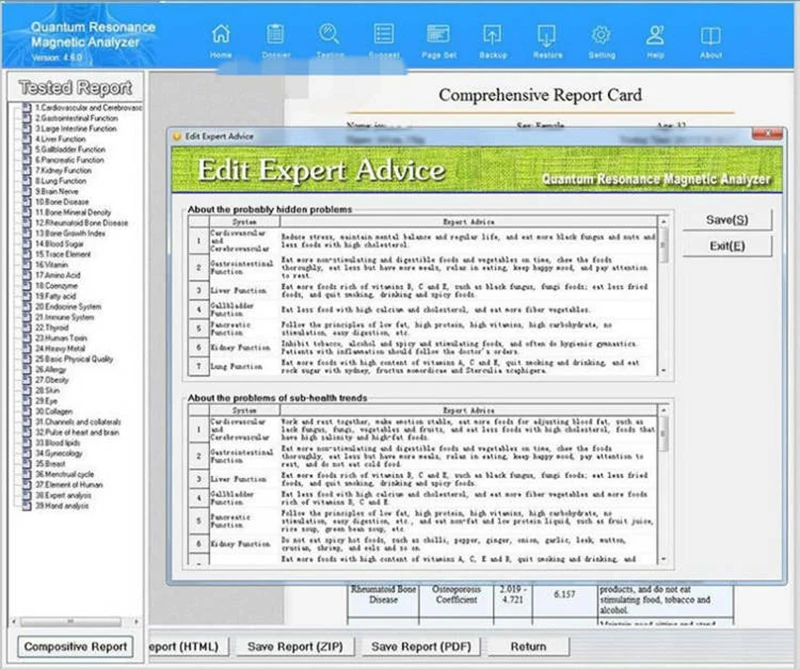Close the Edit Expert Advice dialog
Screen dimensions: 800x669
(x=767, y=134)
